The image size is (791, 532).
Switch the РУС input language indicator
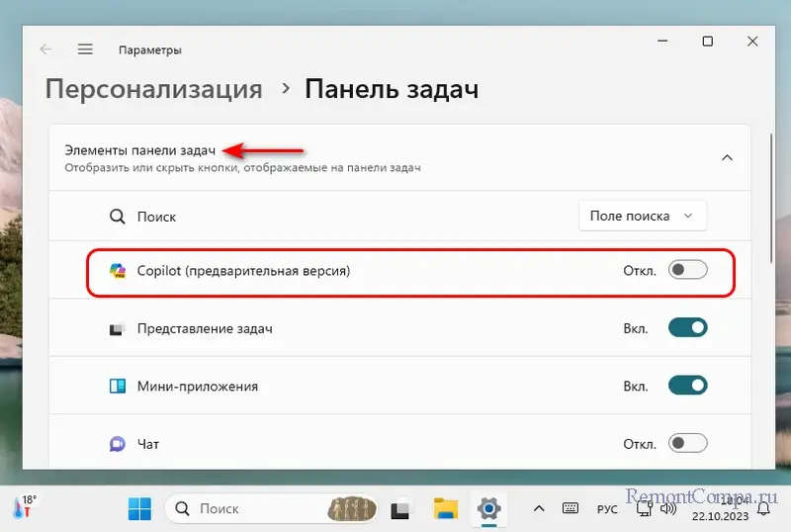tap(607, 509)
